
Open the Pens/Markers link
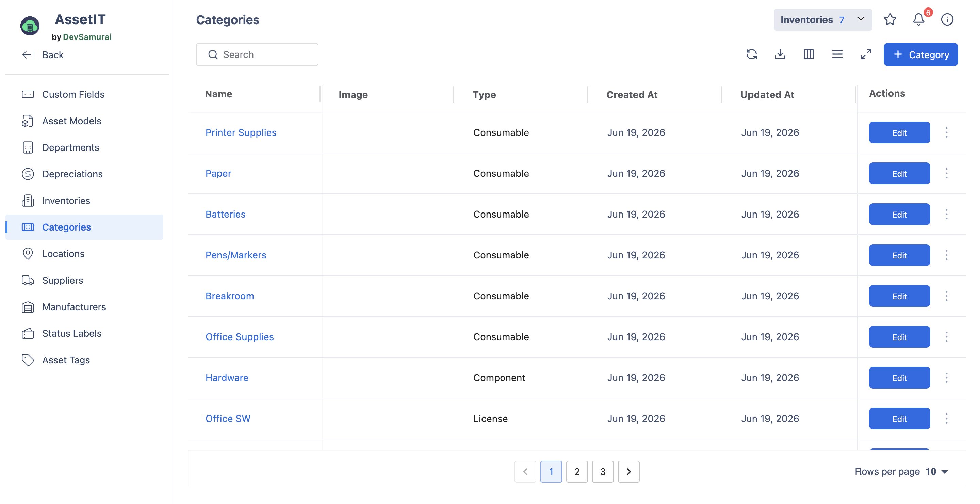click(235, 255)
